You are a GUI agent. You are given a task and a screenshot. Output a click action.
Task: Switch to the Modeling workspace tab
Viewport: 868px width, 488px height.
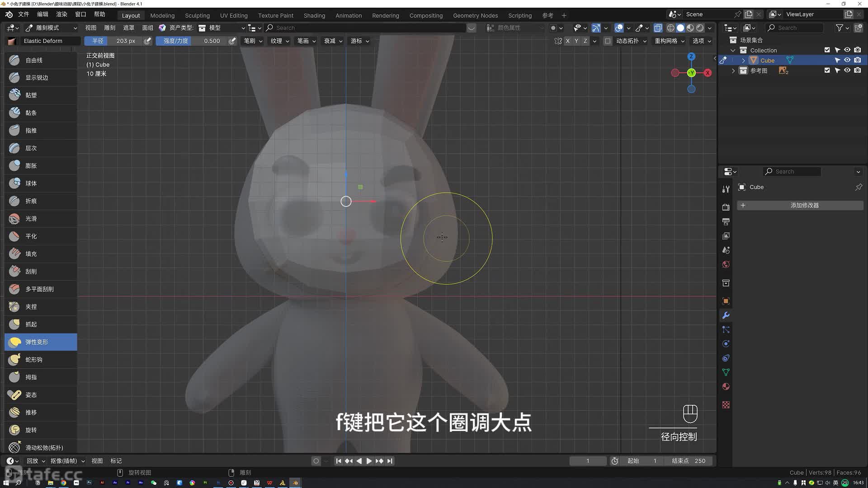coord(162,15)
